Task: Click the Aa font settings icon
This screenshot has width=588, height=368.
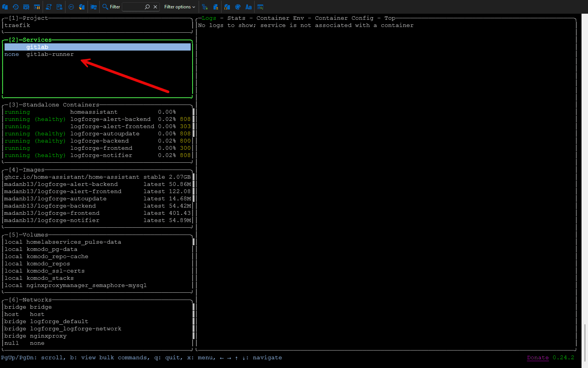Action: point(249,7)
